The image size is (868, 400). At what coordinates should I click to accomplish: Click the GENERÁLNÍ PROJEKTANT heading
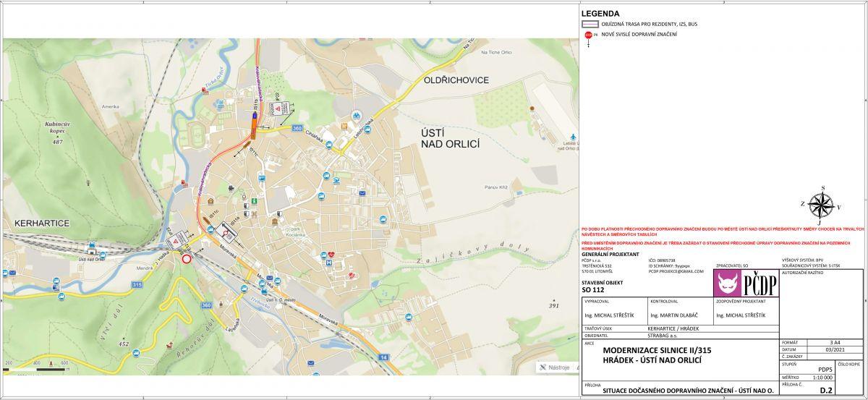(610, 254)
